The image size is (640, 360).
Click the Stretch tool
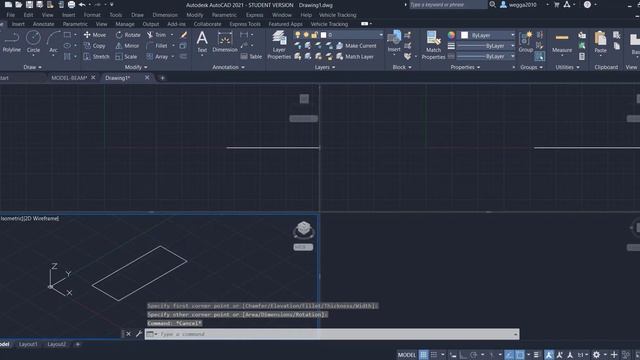pos(96,57)
